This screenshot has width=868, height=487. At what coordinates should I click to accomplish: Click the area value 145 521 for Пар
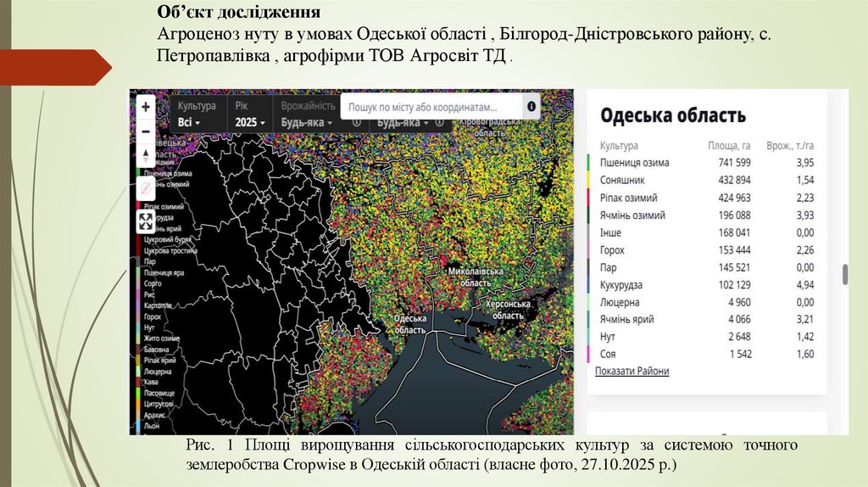click(735, 267)
